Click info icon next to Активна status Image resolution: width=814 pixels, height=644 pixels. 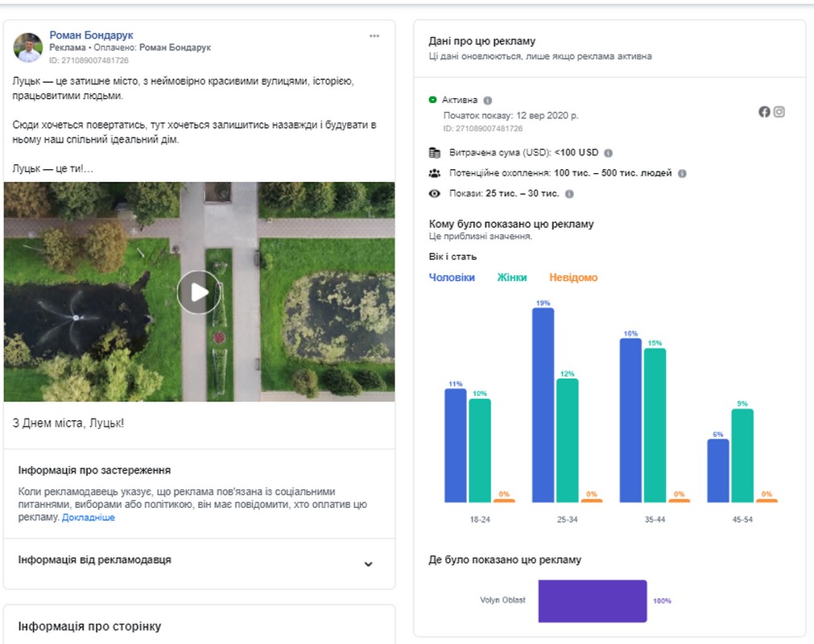tap(487, 101)
